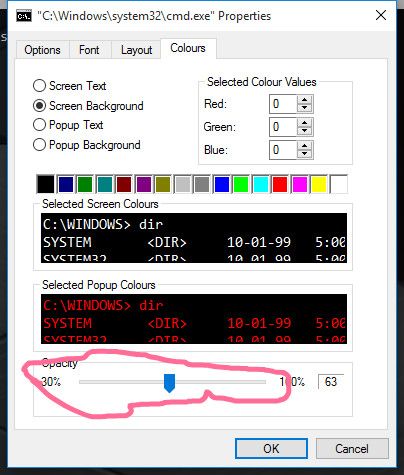Increase the Blue value with up arrow
Screen dimensions: 404x475
[304, 146]
